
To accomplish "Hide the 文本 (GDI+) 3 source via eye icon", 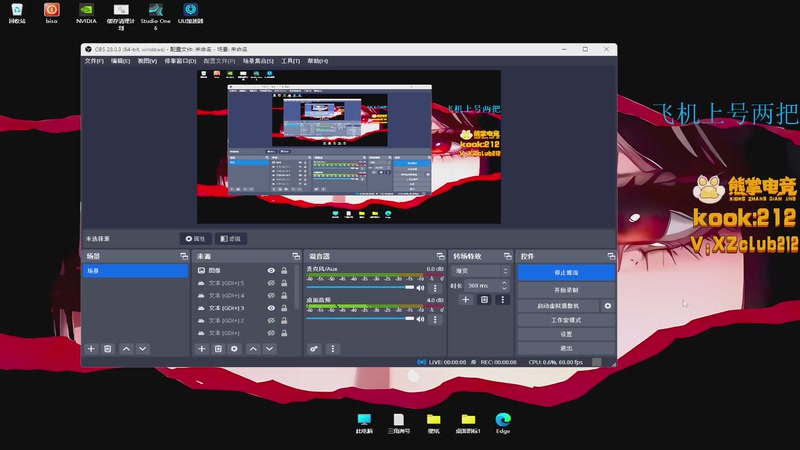I will point(271,308).
